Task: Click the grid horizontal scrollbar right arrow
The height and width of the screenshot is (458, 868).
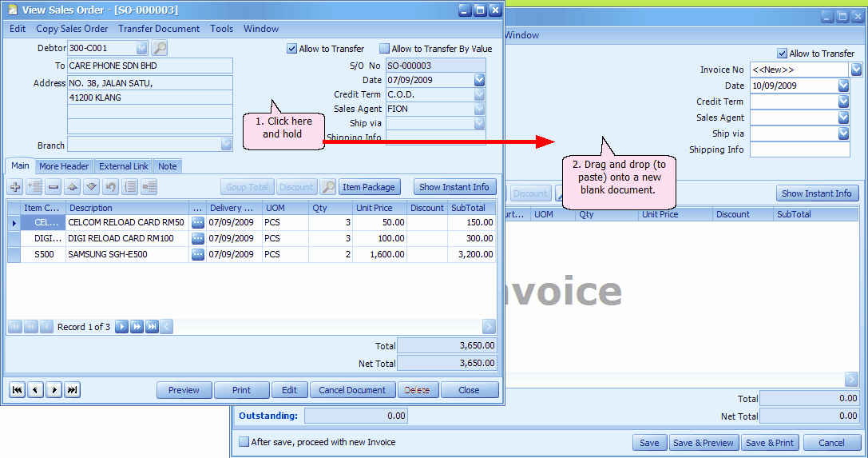Action: click(488, 327)
